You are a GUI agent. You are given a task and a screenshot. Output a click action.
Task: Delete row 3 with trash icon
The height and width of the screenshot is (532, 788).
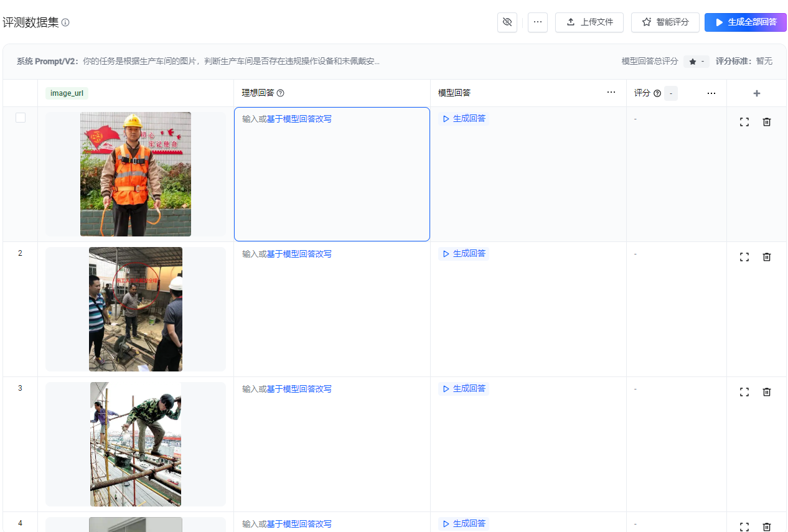click(x=767, y=392)
